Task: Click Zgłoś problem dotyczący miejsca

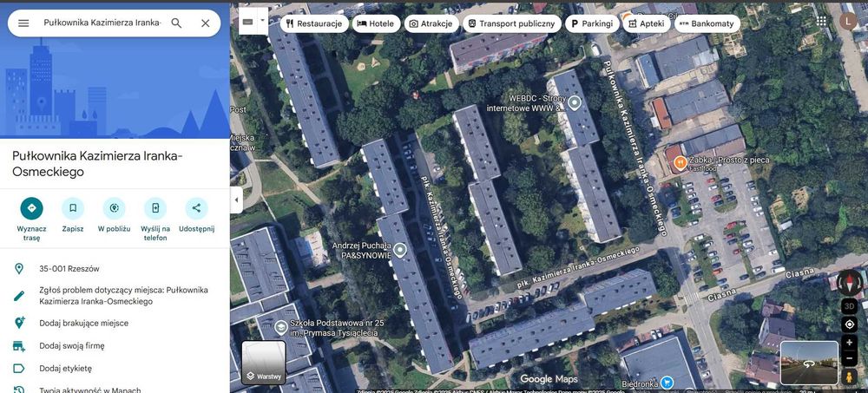Action: point(115,296)
